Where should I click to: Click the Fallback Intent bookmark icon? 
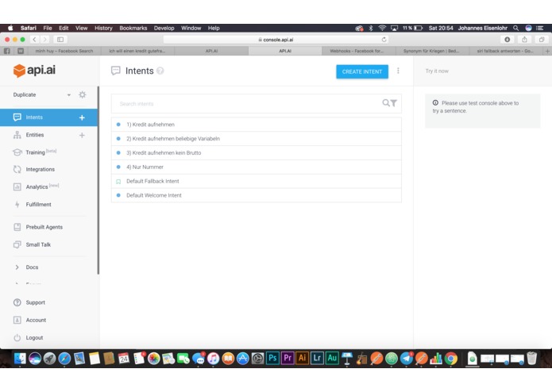click(118, 182)
